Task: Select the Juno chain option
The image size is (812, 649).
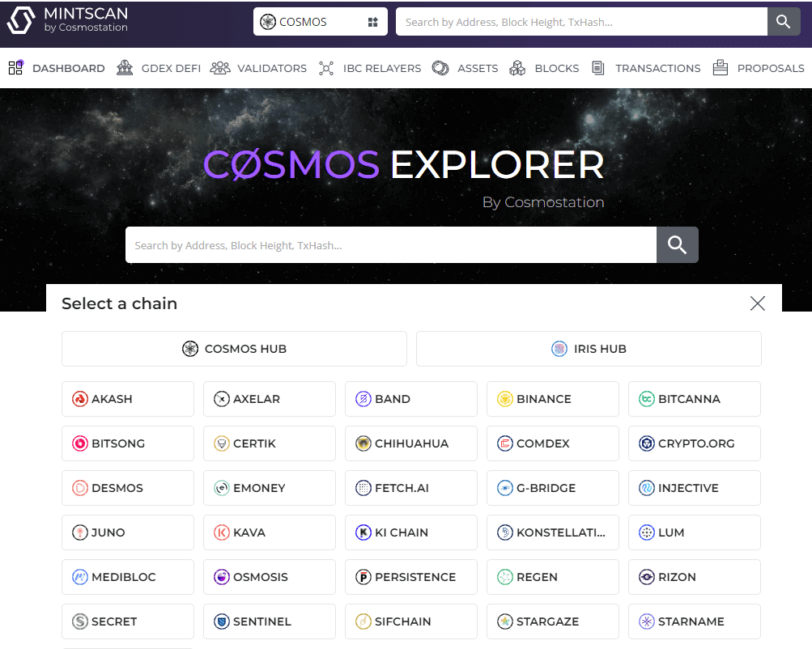Action: (127, 532)
